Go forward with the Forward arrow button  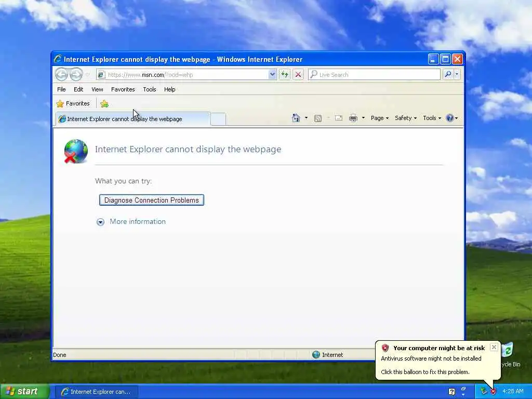tap(76, 74)
